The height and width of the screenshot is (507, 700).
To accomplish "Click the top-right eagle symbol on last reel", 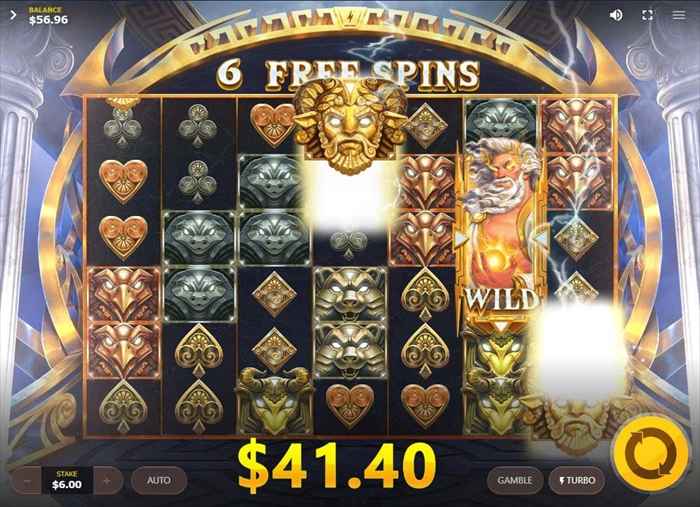I will pyautogui.click(x=577, y=126).
